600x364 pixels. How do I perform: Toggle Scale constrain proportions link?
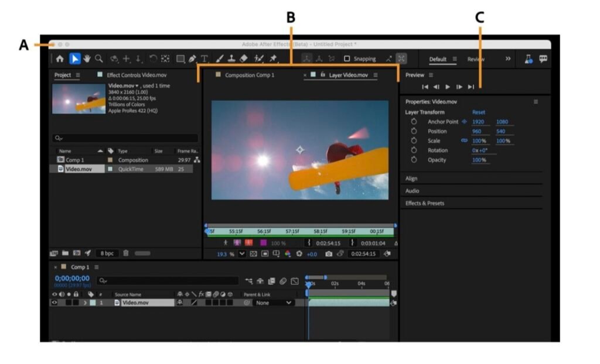point(464,141)
